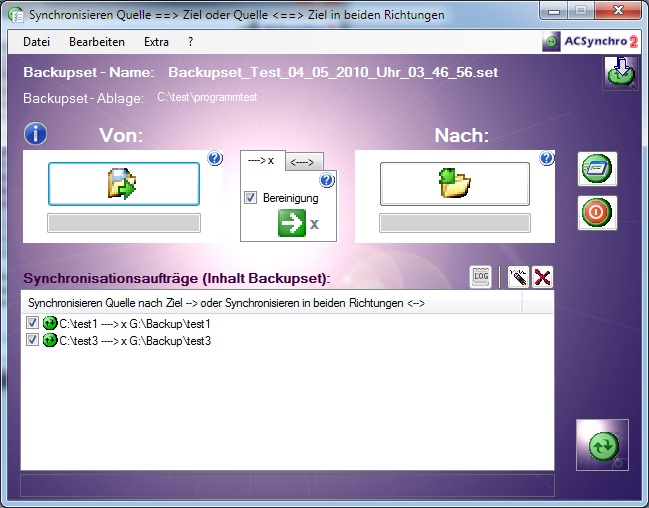Open the Extra menu
649x508 pixels.
(x=156, y=42)
